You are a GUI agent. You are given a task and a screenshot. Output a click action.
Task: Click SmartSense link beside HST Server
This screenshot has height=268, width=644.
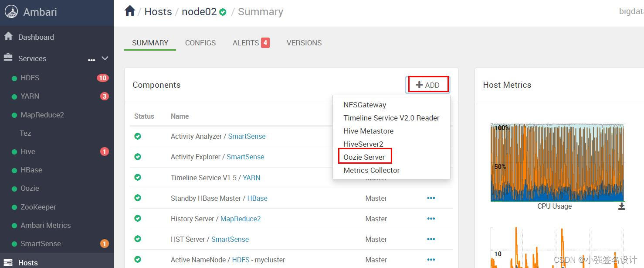(x=230, y=239)
